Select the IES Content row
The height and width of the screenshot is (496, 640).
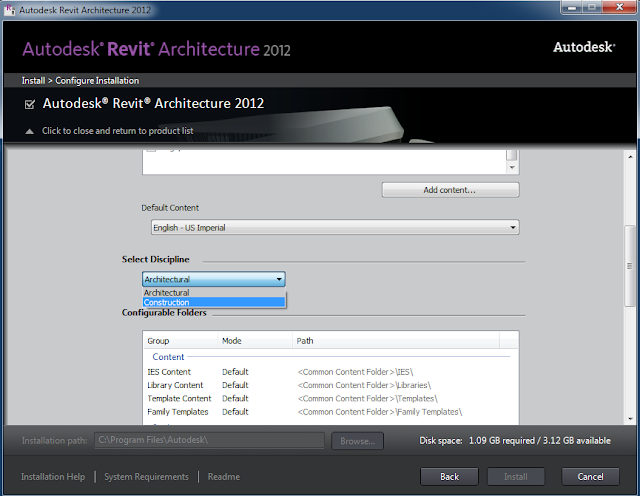point(330,372)
